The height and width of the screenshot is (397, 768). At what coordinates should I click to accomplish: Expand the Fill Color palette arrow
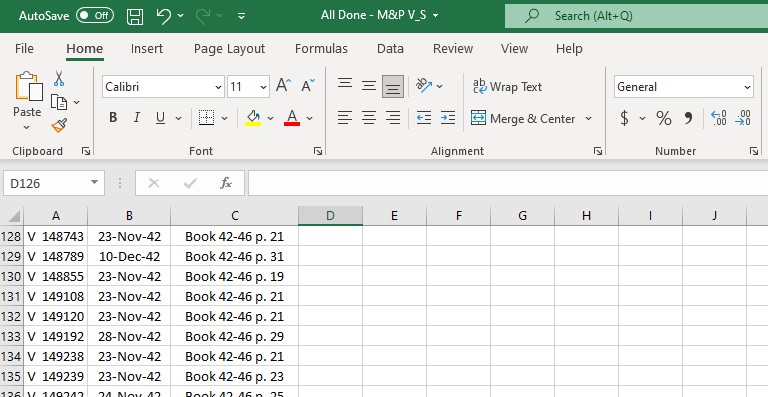coord(270,118)
